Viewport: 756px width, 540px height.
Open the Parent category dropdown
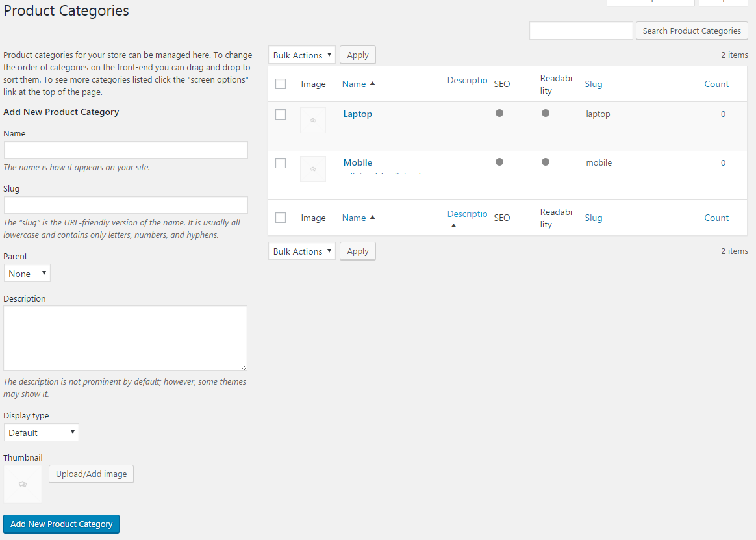pyautogui.click(x=27, y=274)
